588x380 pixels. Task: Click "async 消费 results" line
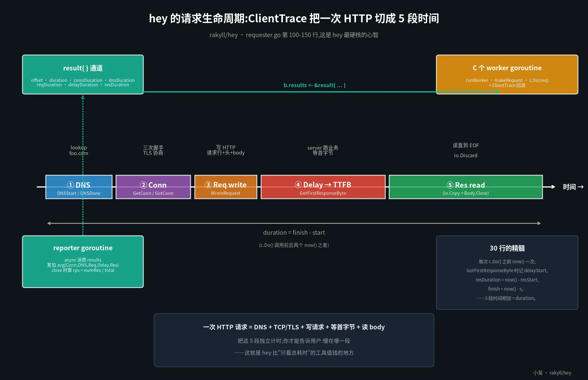[83, 260]
